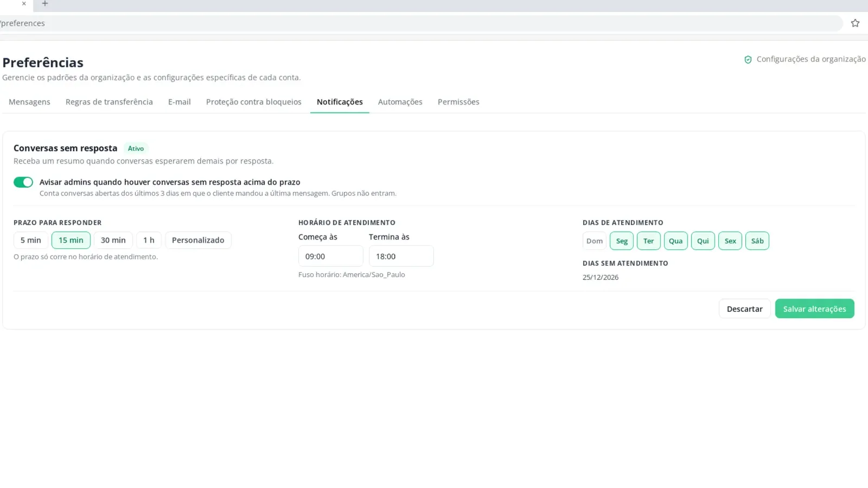Toggle the Qua day chip
The height and width of the screenshot is (488, 868).
[x=676, y=241]
